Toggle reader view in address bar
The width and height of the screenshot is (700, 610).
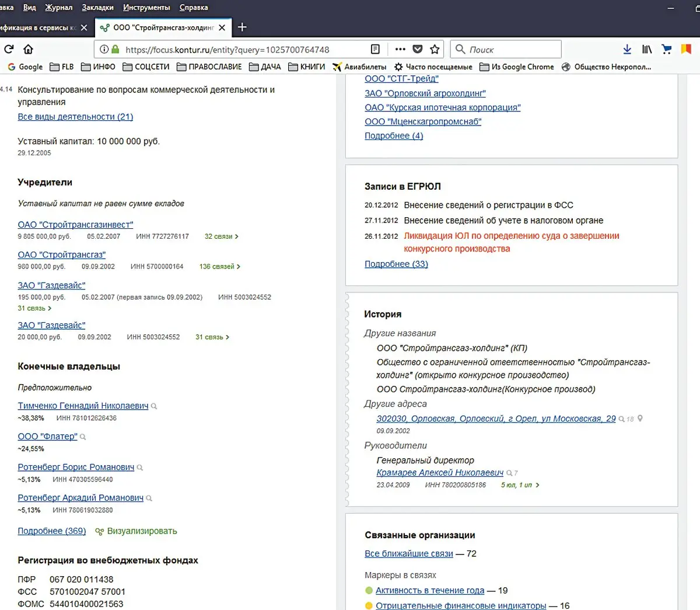tap(375, 50)
